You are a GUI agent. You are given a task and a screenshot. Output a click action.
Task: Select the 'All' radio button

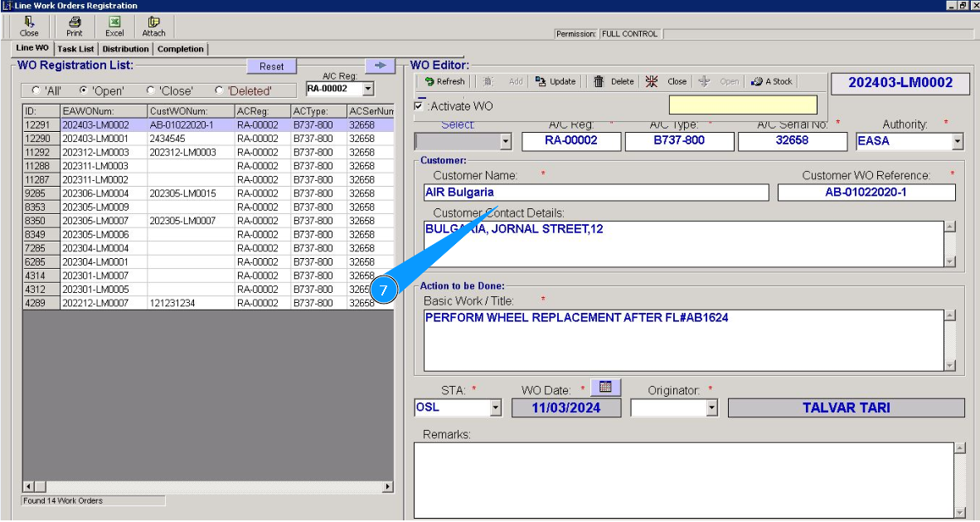[x=36, y=90]
